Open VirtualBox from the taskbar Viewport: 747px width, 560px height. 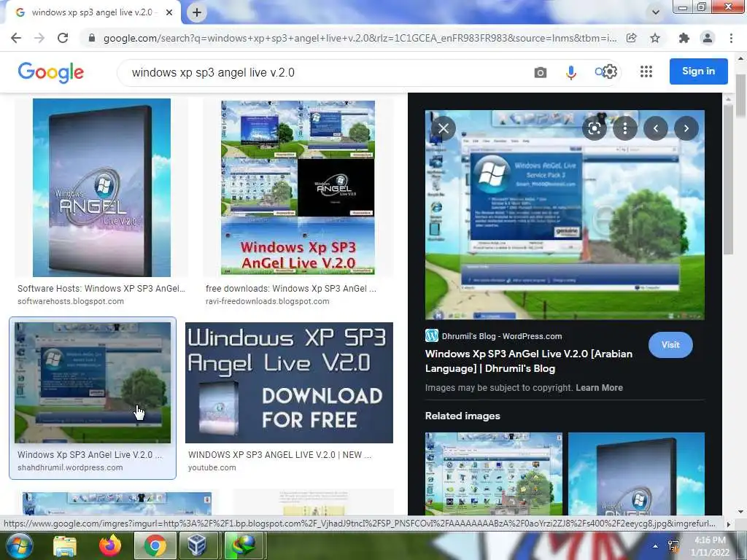pyautogui.click(x=197, y=545)
